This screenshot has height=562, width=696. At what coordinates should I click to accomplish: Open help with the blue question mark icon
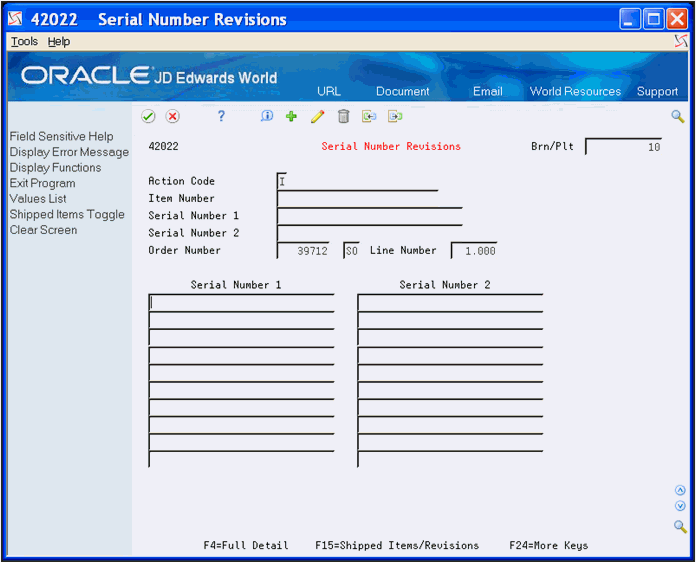pyautogui.click(x=221, y=116)
